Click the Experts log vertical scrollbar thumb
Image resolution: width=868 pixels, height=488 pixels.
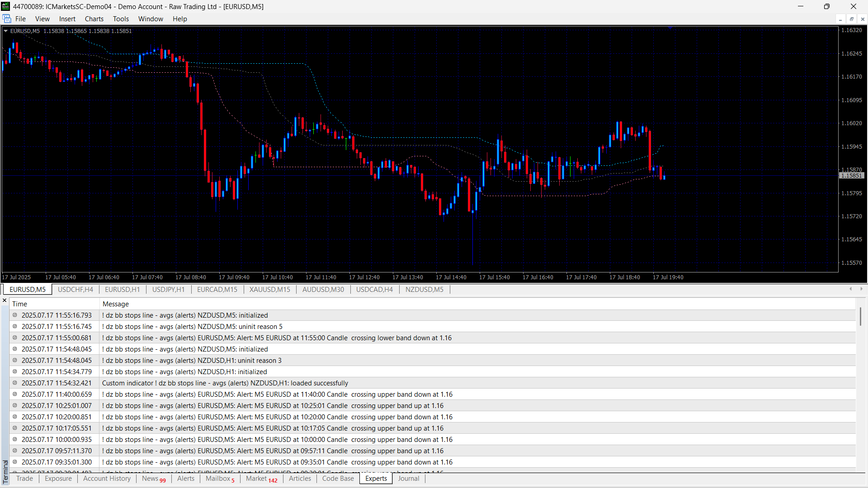(x=860, y=316)
